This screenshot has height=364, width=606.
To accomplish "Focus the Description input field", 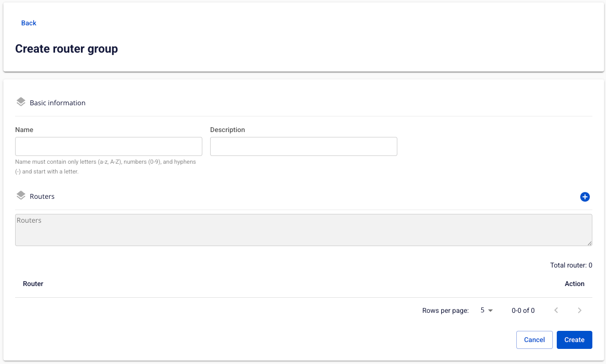I will (303, 146).
